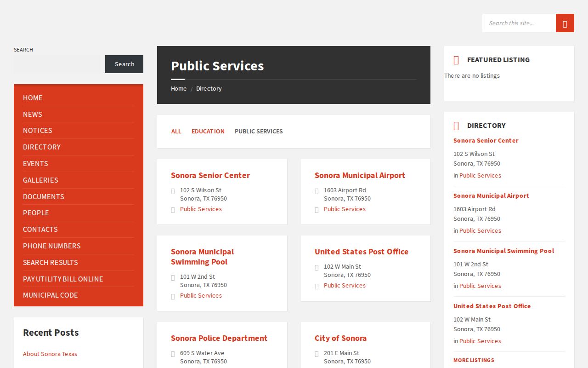Click the Featured Listing widget icon
Screen dimensions: 588x368
[456, 60]
